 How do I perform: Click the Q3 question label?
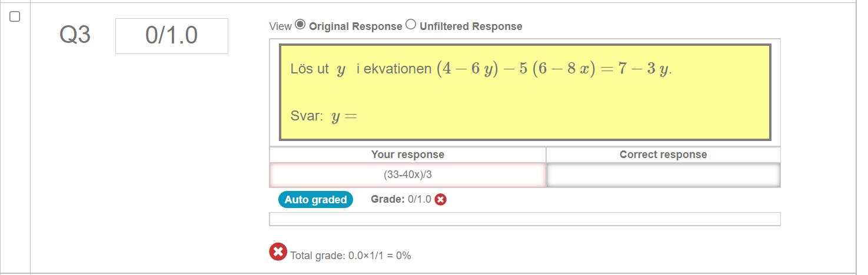coord(75,36)
